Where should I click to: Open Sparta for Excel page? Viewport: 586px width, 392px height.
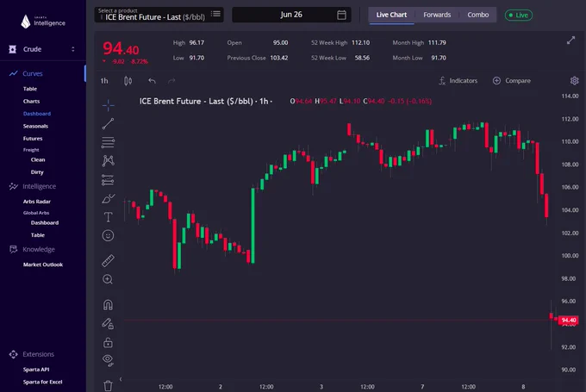pos(42,382)
